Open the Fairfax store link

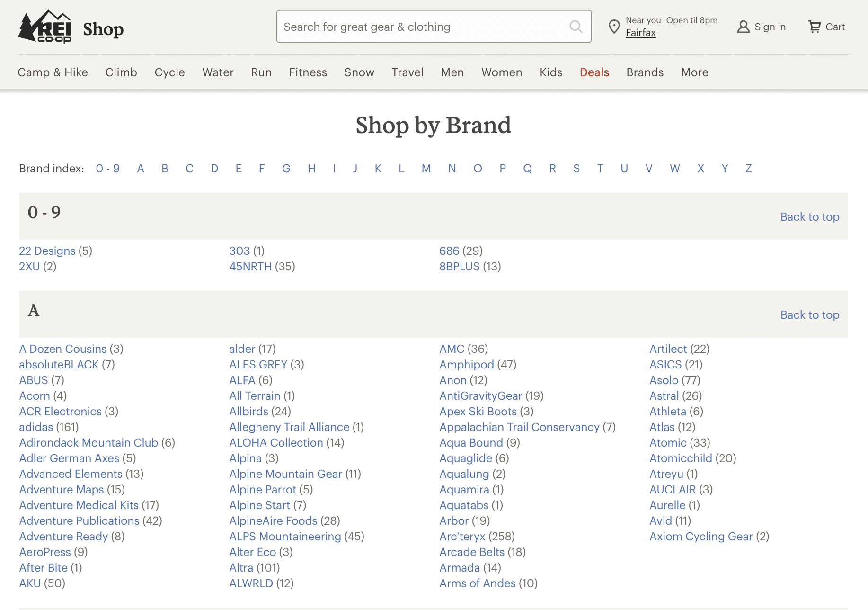coord(640,33)
